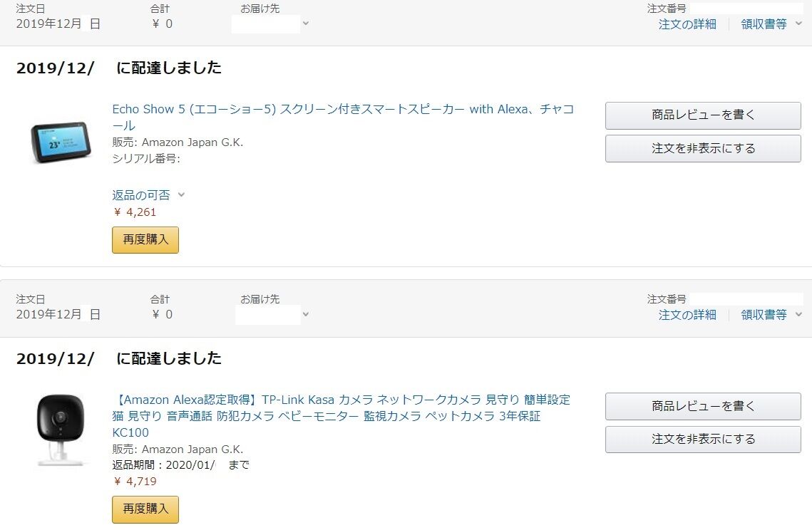This screenshot has width=812, height=530.
Task: Expand the 返品の可否 chevron
Action: point(181,195)
